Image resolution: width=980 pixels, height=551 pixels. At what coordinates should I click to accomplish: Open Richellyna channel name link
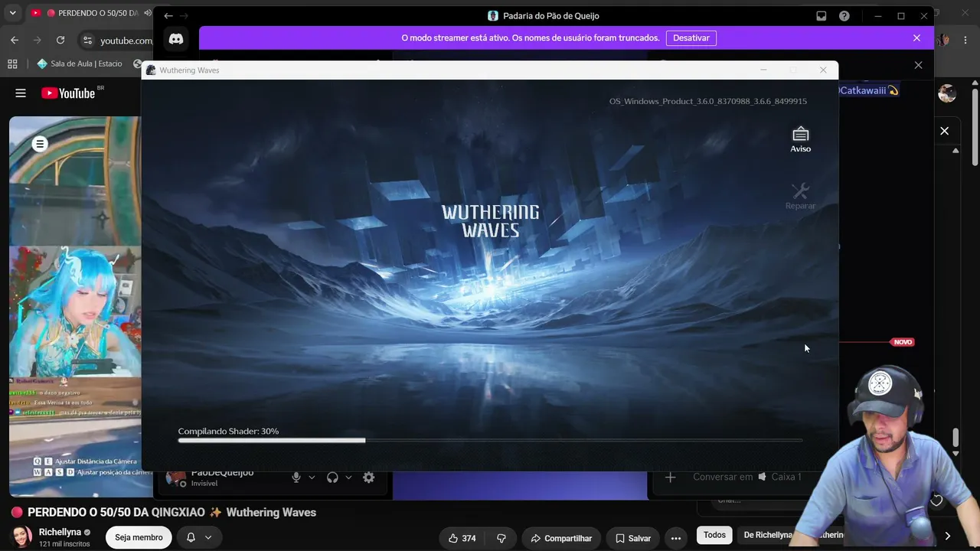tap(60, 532)
